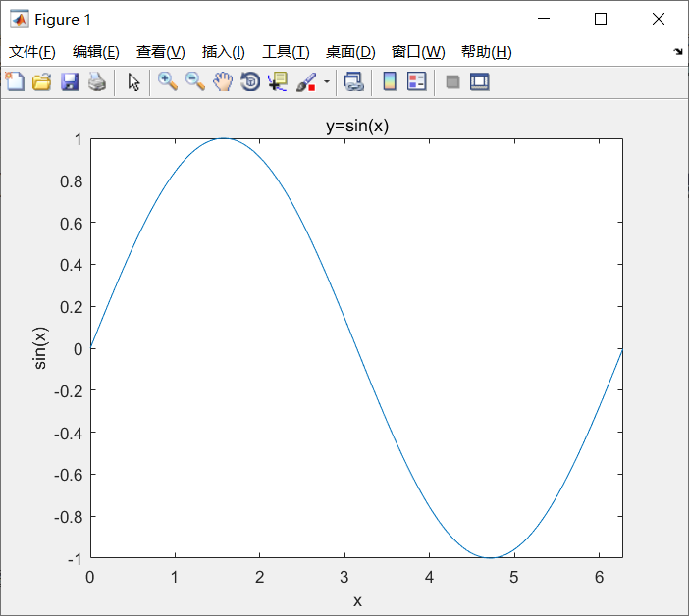
Task: Minimize the Figure 1 window
Action: pos(544,19)
